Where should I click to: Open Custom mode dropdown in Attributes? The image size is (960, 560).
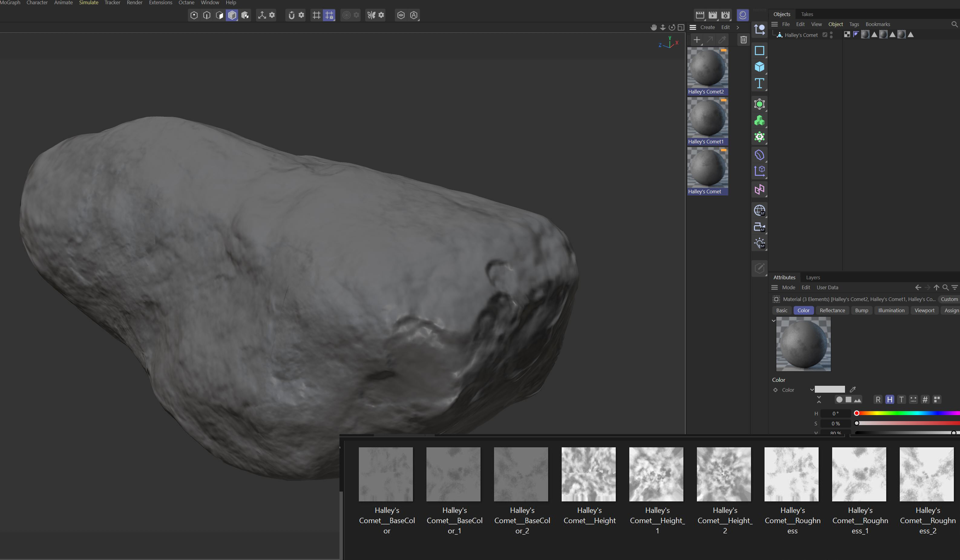[949, 300]
